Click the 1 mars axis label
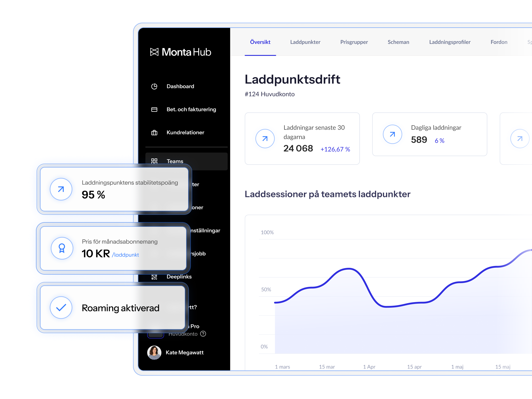This screenshot has height=399, width=532. click(283, 367)
